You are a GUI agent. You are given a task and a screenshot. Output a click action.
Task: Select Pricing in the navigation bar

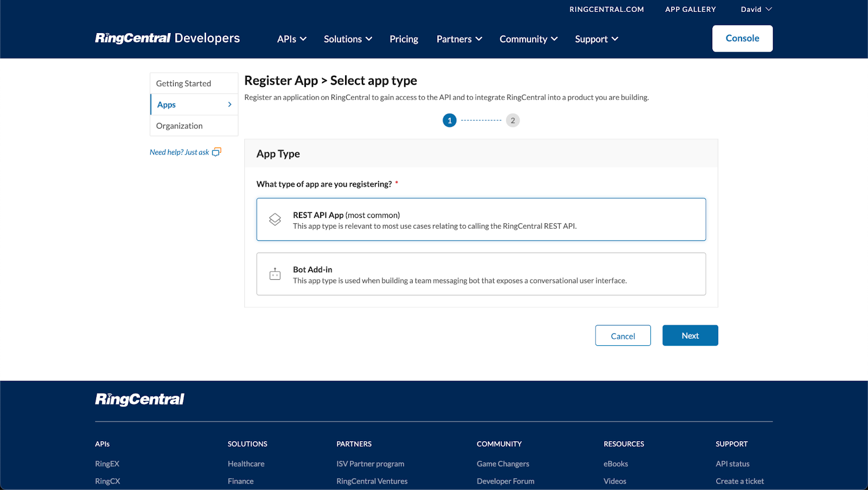[404, 38]
